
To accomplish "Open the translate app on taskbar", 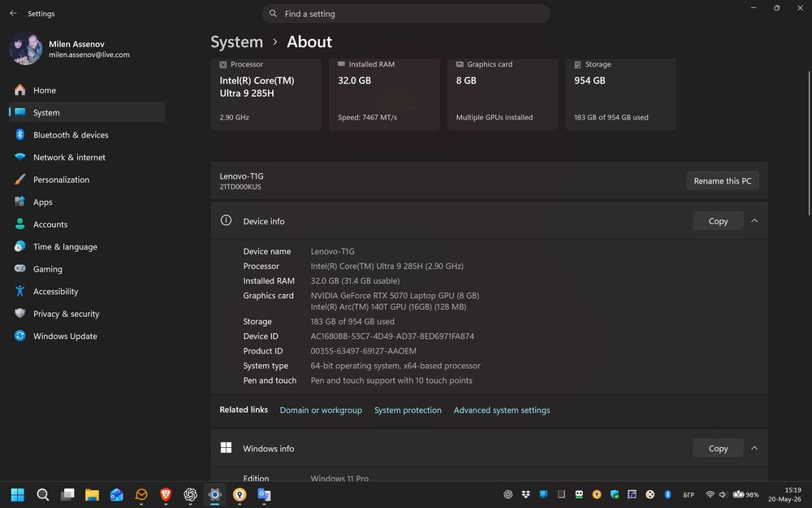I will [264, 494].
